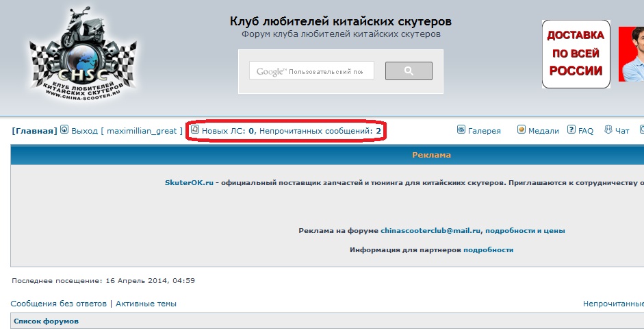The image size is (644, 331).
Task: Click the chinascooterclub@mail.ru email link
Action: [x=430, y=231]
